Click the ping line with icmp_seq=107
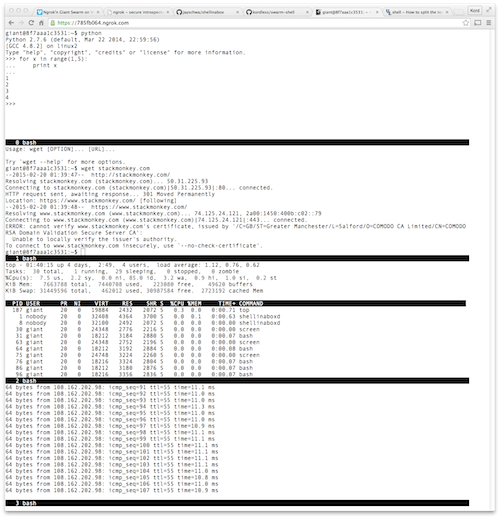 pos(112,490)
